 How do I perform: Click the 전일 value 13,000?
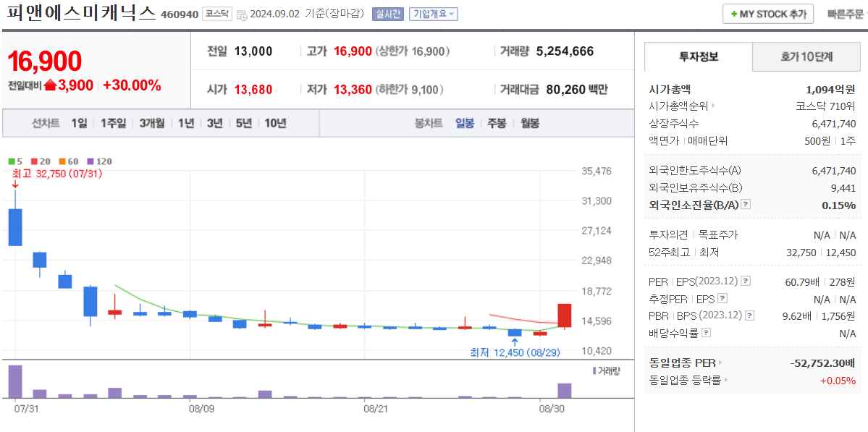click(x=253, y=51)
